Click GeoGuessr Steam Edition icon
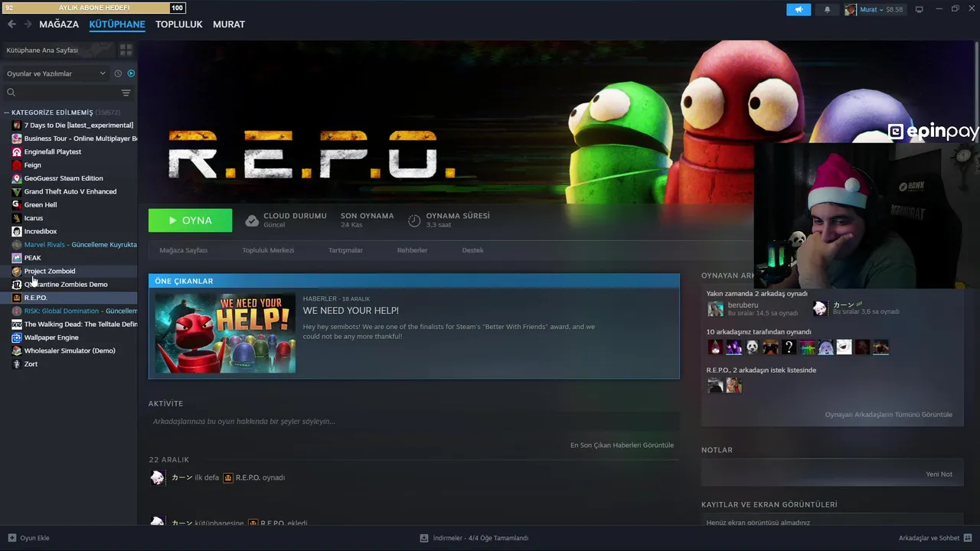This screenshot has width=980, height=551. (17, 178)
